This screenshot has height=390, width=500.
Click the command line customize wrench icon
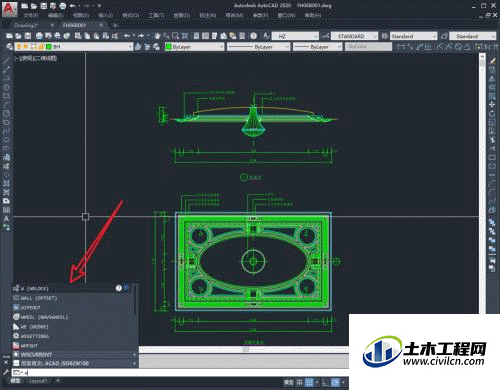pos(6,372)
